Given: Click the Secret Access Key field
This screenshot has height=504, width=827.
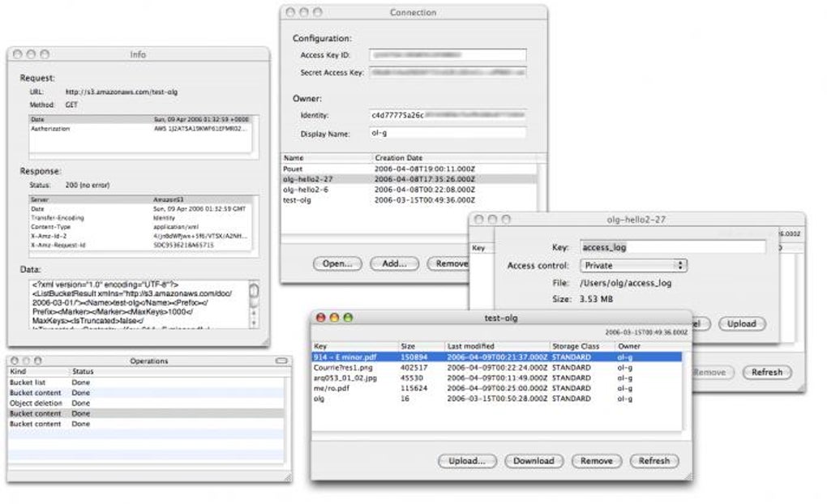Looking at the screenshot, I should coord(448,73).
